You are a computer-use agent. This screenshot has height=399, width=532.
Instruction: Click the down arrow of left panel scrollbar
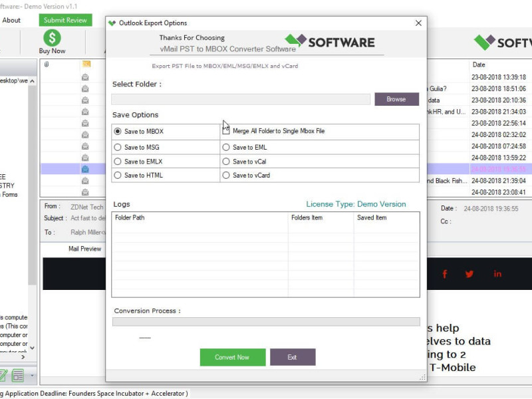click(32, 348)
